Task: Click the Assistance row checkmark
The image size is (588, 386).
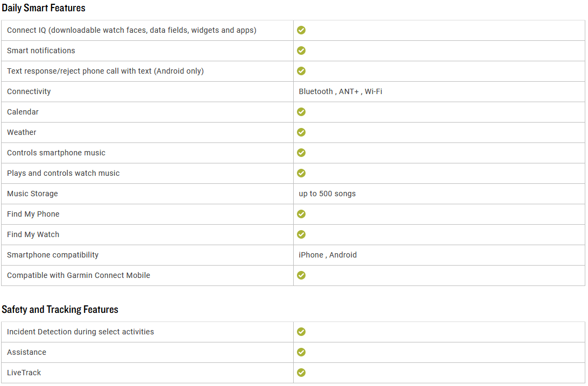Action: (301, 352)
